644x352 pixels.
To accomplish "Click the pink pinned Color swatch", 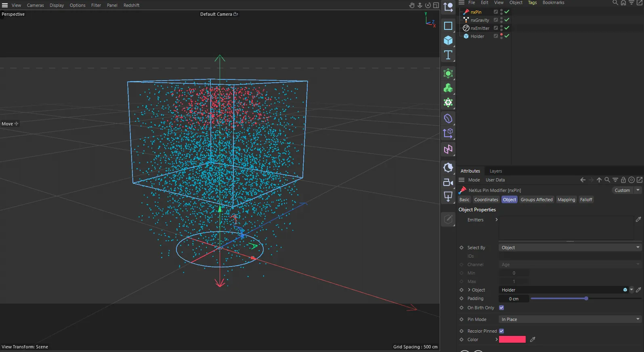I will coord(512,340).
